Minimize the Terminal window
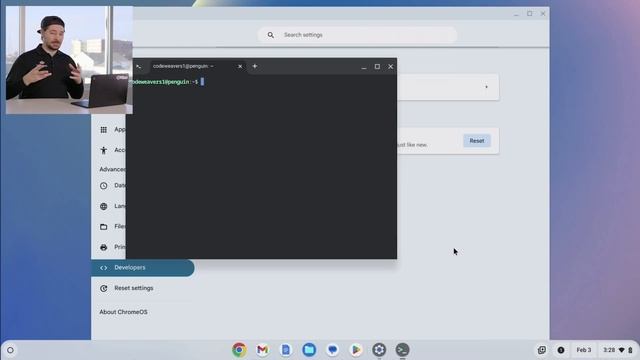This screenshot has width=640, height=360. 364,67
